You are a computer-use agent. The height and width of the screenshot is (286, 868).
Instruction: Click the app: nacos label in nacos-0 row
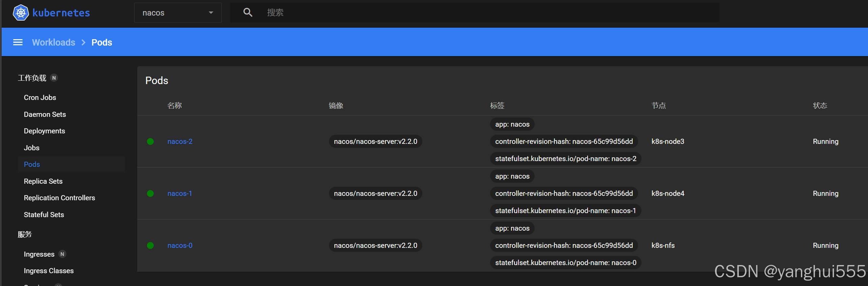512,228
